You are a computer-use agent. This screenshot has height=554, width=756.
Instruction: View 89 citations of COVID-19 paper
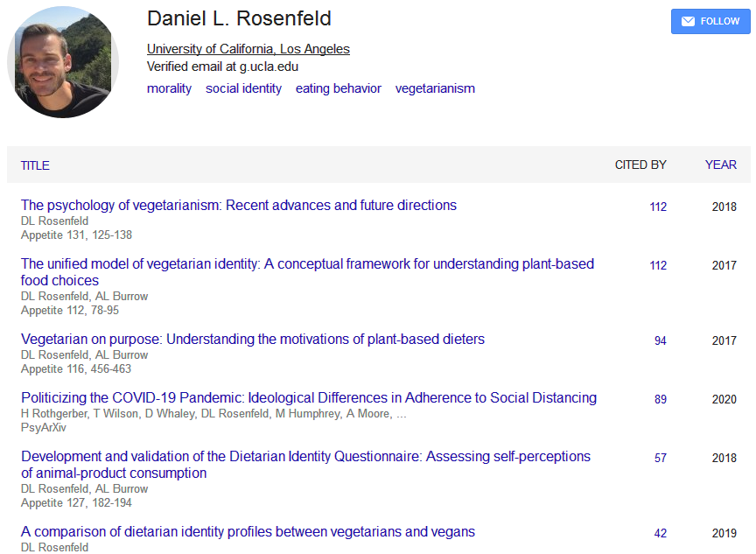tap(660, 399)
